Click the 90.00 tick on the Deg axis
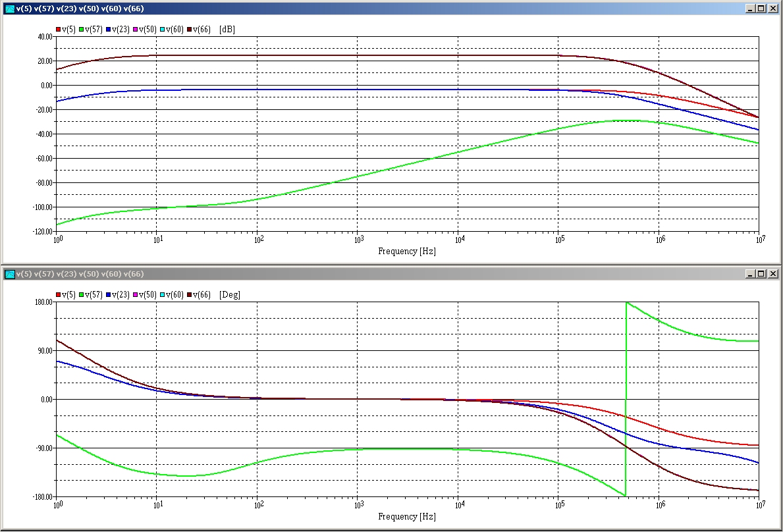783x532 pixels. pyautogui.click(x=45, y=351)
